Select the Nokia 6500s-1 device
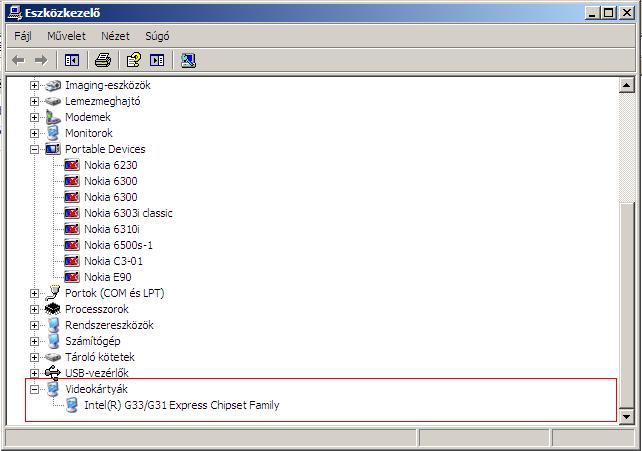 pos(118,245)
